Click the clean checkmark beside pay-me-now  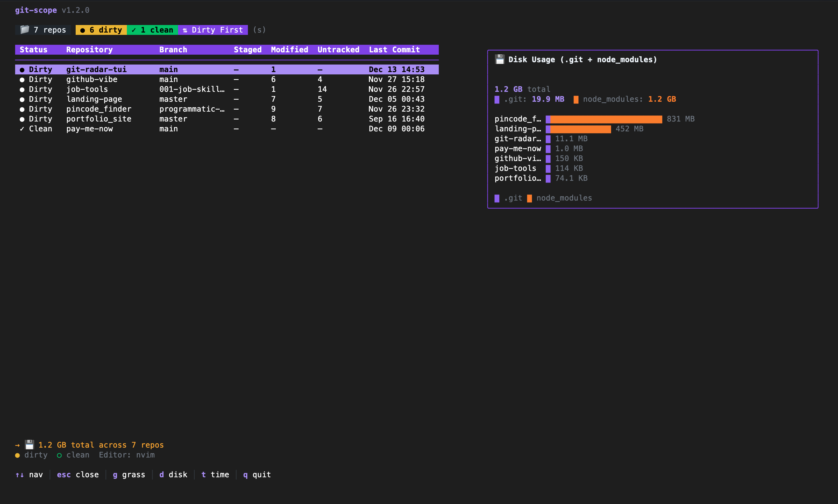click(x=22, y=128)
